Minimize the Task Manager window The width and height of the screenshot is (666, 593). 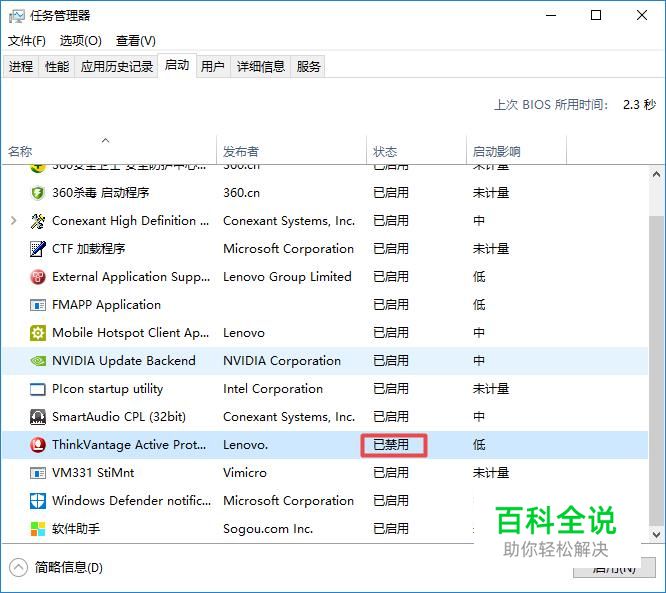pyautogui.click(x=551, y=16)
